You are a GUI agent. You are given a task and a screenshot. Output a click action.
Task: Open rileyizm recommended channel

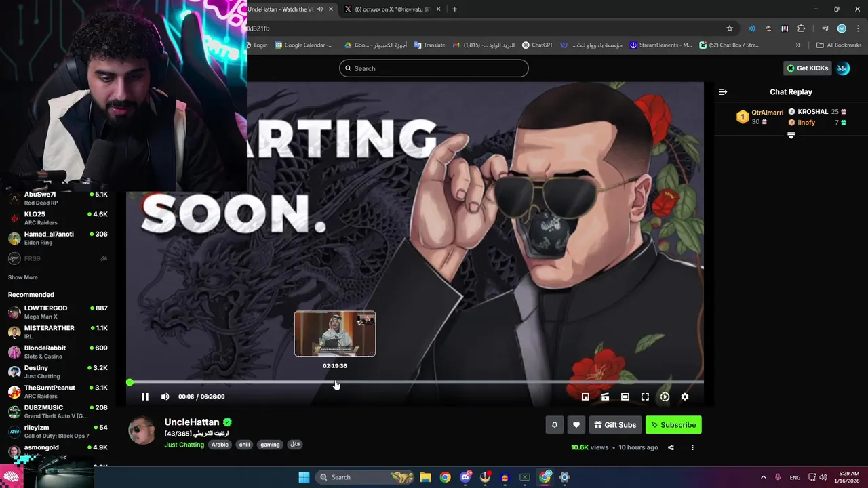tap(58, 431)
